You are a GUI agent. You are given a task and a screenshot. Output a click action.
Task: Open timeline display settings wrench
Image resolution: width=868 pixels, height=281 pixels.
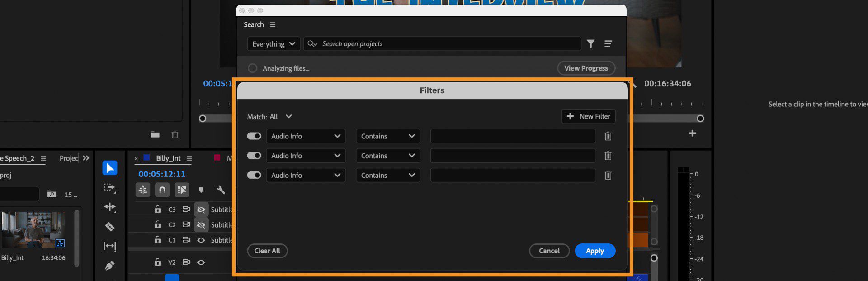pyautogui.click(x=221, y=190)
